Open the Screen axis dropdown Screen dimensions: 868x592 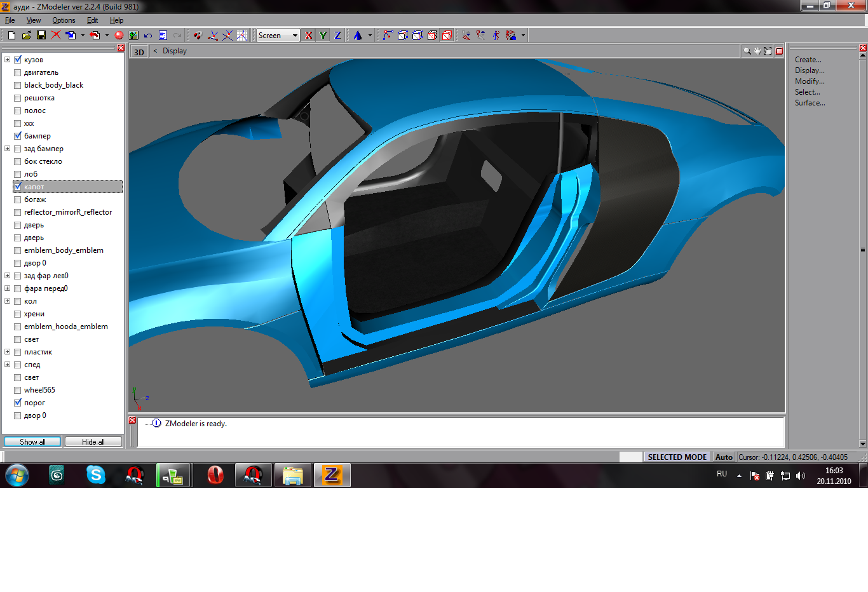click(295, 36)
